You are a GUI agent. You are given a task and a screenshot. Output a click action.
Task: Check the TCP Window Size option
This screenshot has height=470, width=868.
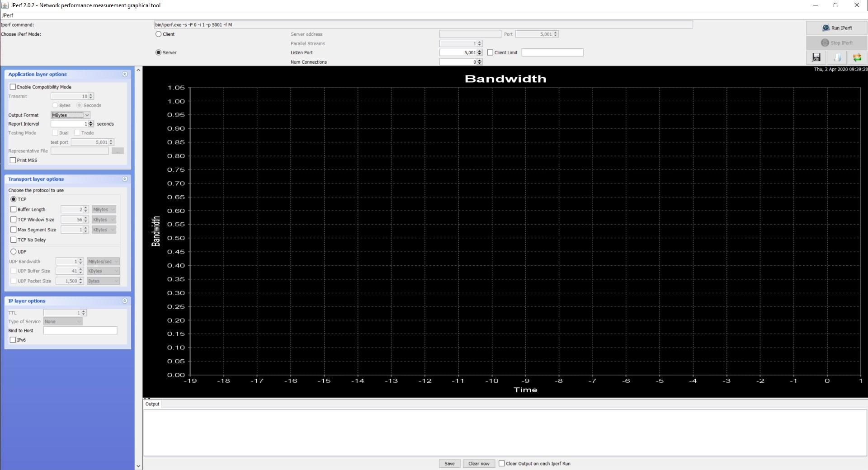(x=14, y=220)
